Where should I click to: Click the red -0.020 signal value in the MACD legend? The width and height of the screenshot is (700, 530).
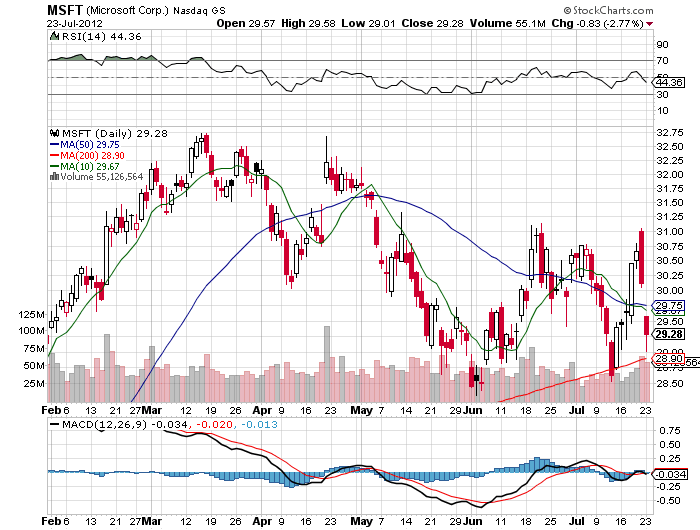coord(215,424)
